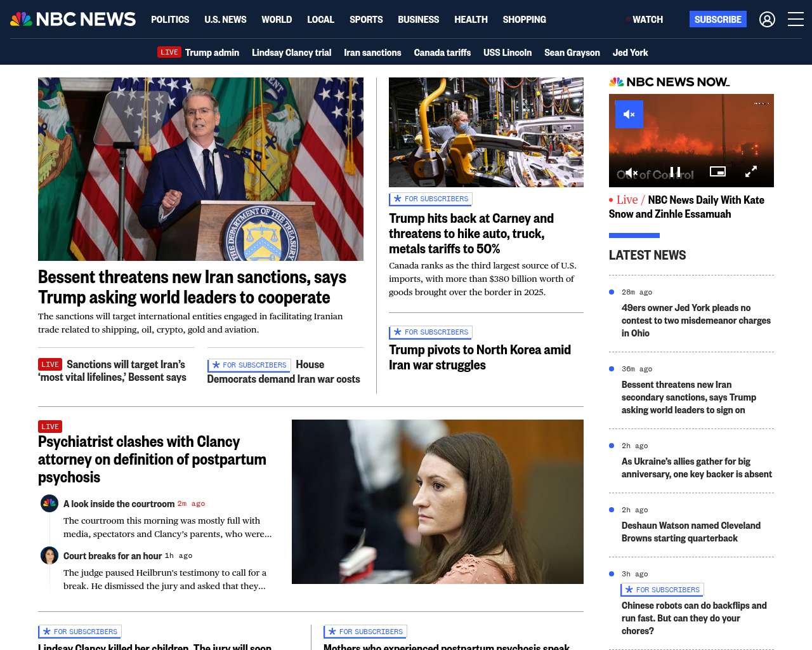Open the Lindsay Clancy courtroom photo
Viewport: 812px width, 650px height.
438,501
